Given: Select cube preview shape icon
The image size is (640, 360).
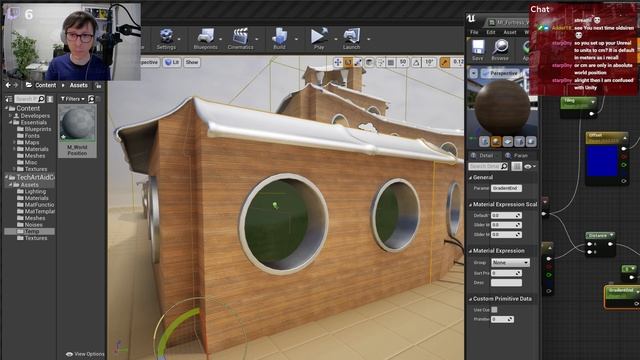Looking at the screenshot, I should coord(519,141).
